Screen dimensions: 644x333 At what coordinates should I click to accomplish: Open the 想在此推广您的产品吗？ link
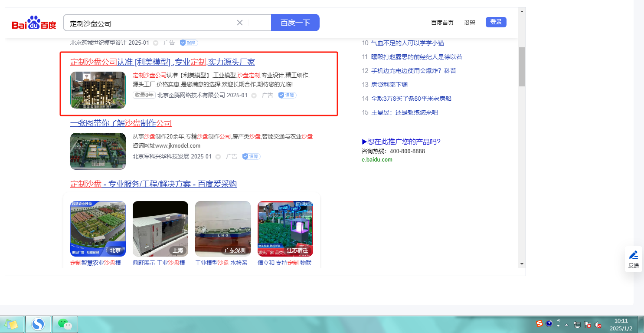coord(401,142)
